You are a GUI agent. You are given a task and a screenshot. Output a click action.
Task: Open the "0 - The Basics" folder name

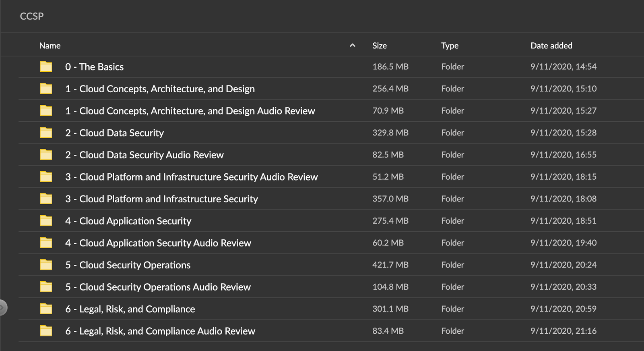95,67
